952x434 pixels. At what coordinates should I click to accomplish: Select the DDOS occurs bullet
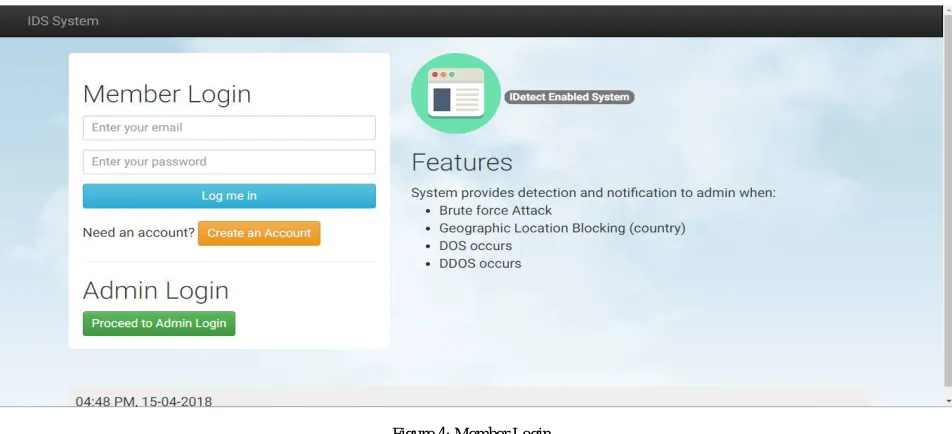click(480, 263)
